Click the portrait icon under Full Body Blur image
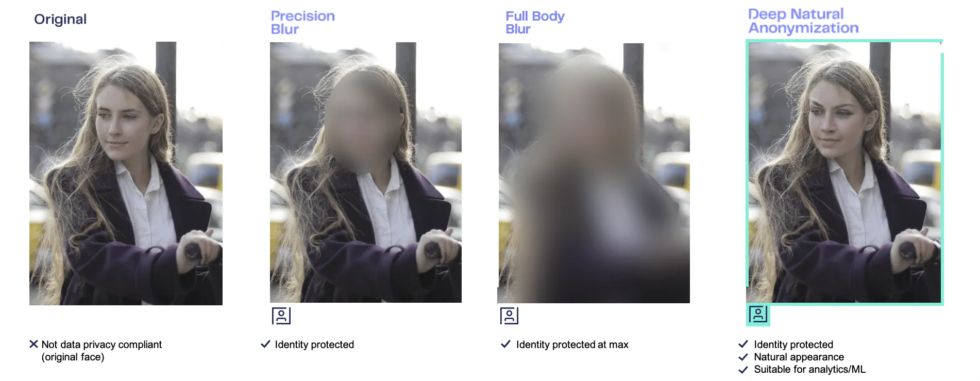 (509, 316)
